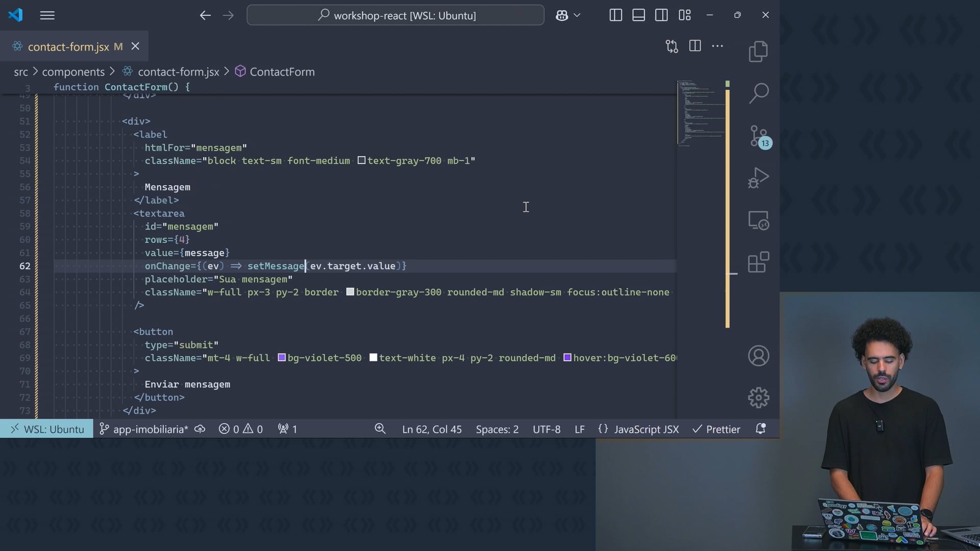Open the text-gray-700 color swatch
The image size is (980, 551).
pyautogui.click(x=361, y=161)
